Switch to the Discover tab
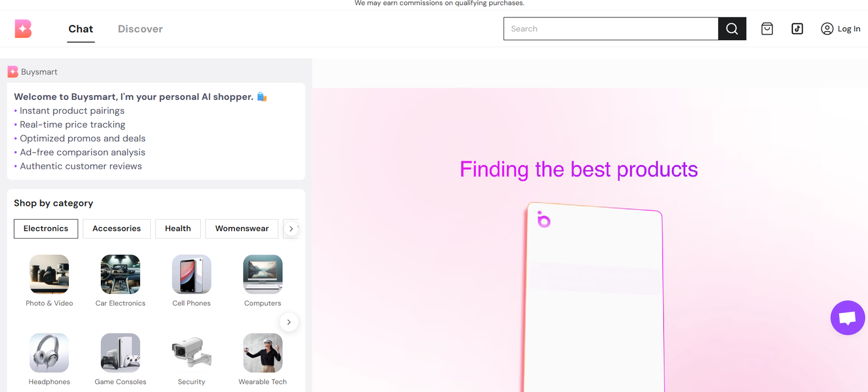868x392 pixels. [140, 29]
